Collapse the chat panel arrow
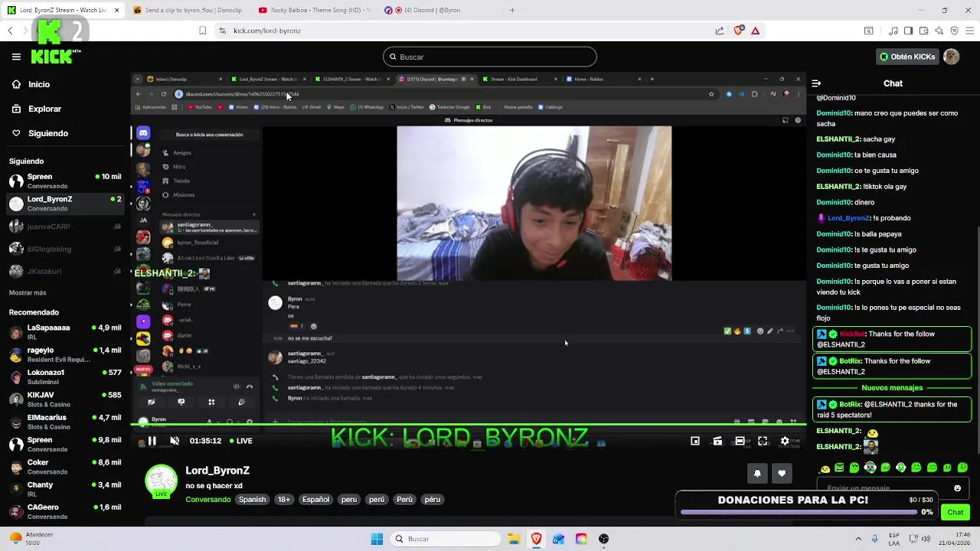The image size is (980, 551). [816, 83]
